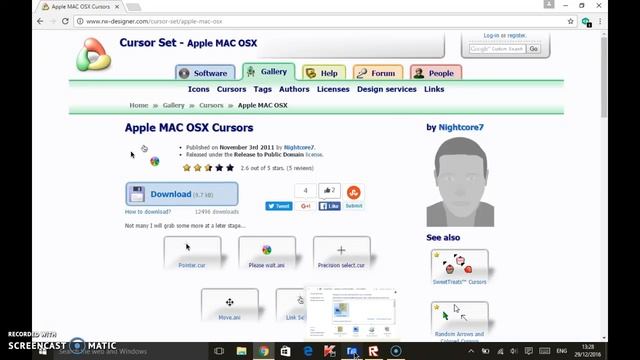The height and width of the screenshot is (360, 640).
Task: Click the Google+ share button
Action: click(x=305, y=206)
